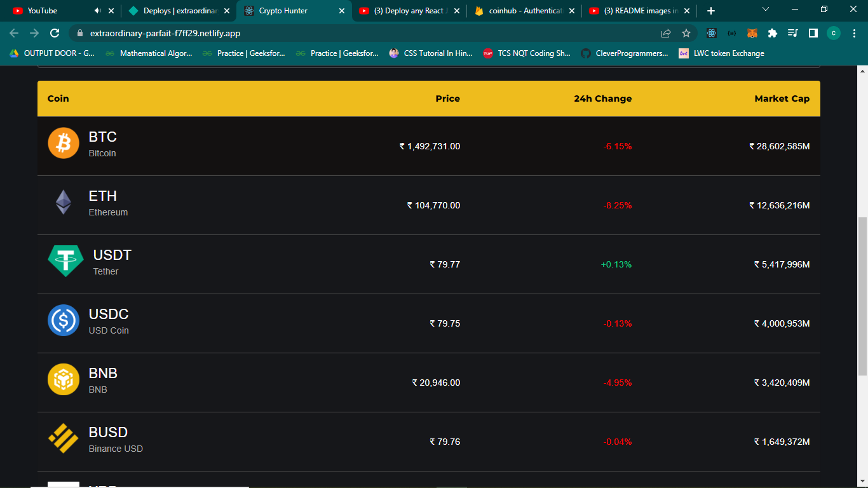Open the Extensions puzzle icon

[773, 33]
